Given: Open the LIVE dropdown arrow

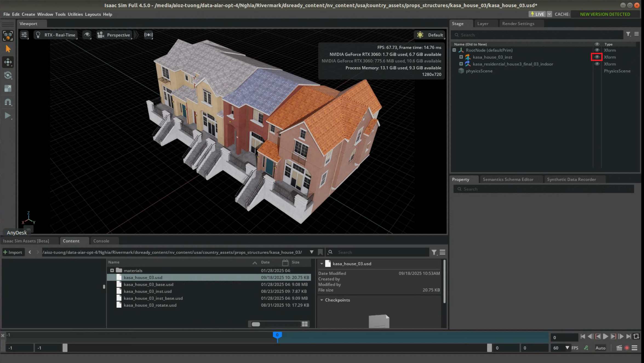Looking at the screenshot, I should 549,14.
